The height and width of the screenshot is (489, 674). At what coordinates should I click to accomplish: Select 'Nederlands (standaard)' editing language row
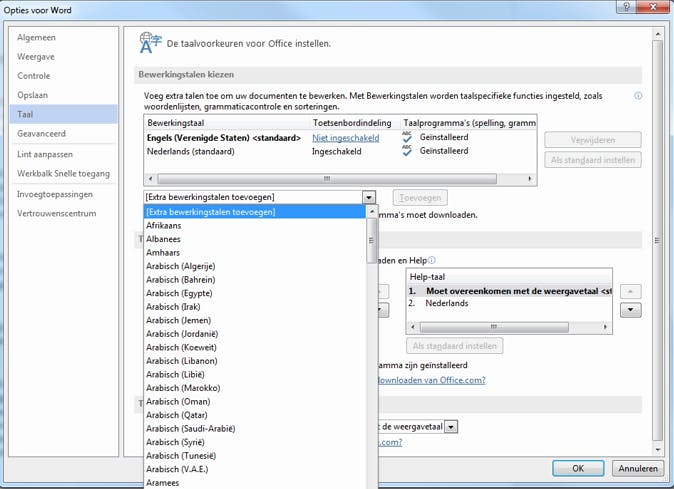(340, 151)
